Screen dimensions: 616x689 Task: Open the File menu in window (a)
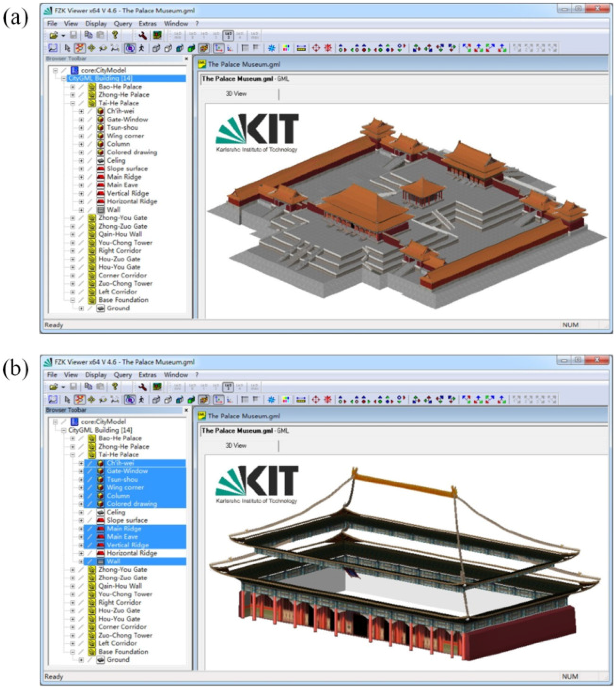click(x=52, y=23)
